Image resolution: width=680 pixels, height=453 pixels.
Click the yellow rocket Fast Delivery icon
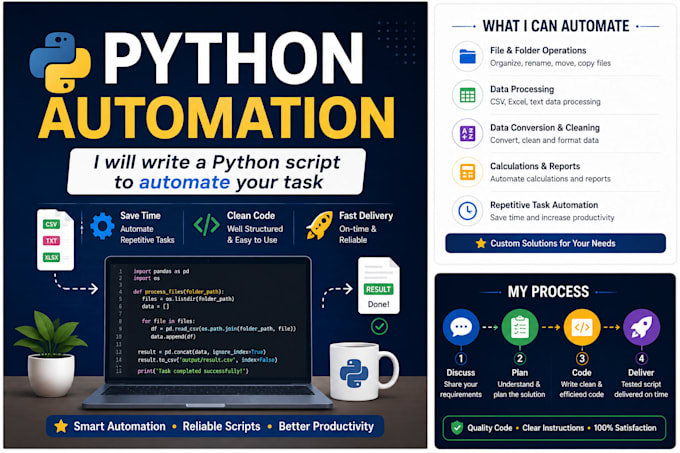click(320, 225)
